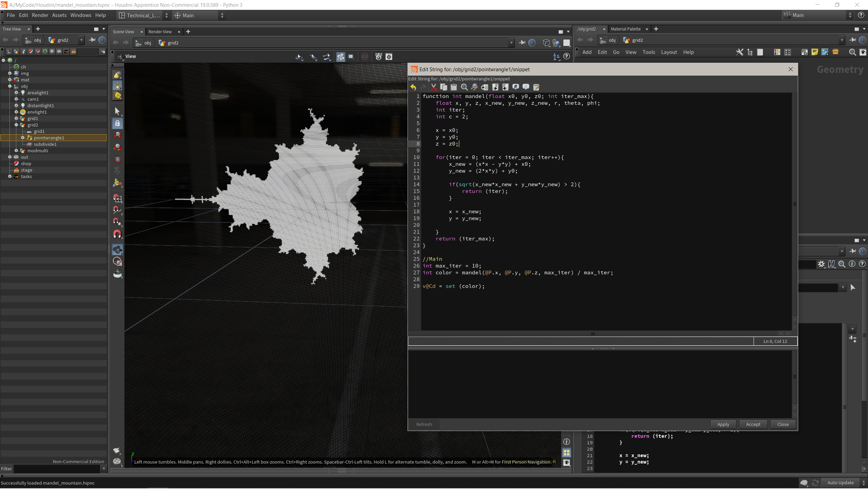Open the Scene View path dropdown arrow
This screenshot has height=489, width=868.
pyautogui.click(x=511, y=43)
